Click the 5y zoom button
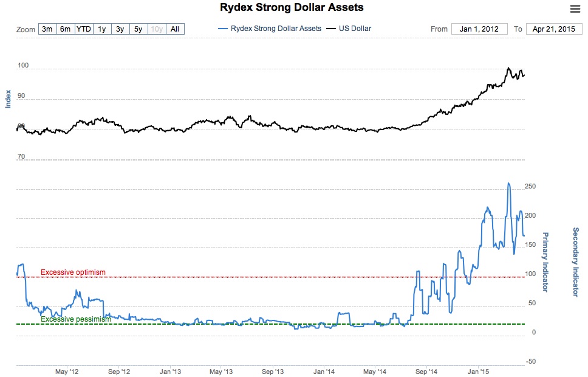The image size is (588, 377). (x=138, y=29)
